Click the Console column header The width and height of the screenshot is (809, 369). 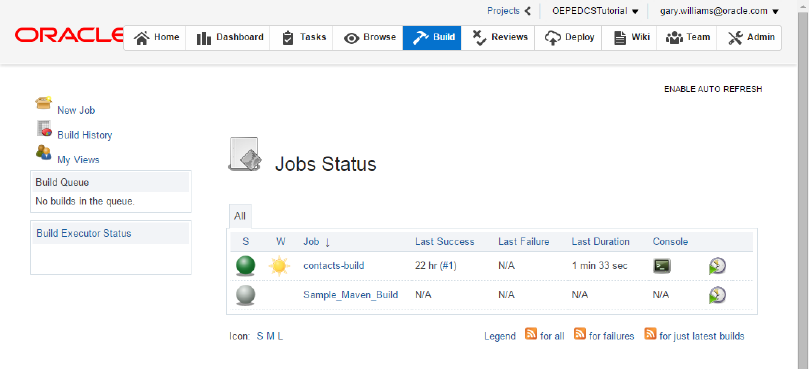tap(670, 242)
